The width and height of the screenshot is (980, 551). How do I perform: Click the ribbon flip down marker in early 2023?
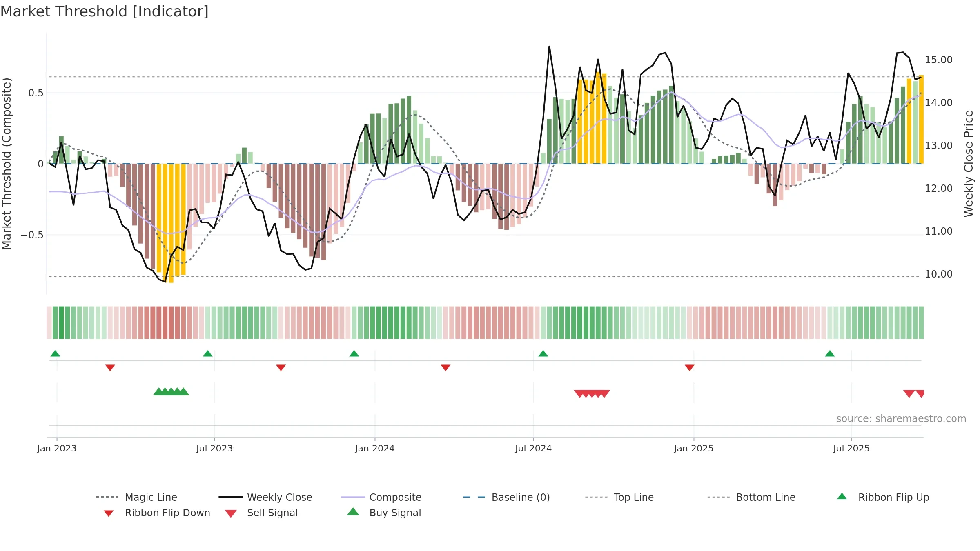tap(110, 368)
